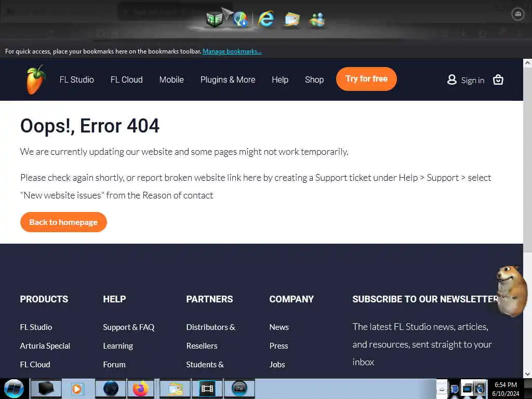The height and width of the screenshot is (399, 532).
Task: Click the PRODUCTS footer heading
Action: click(x=44, y=299)
